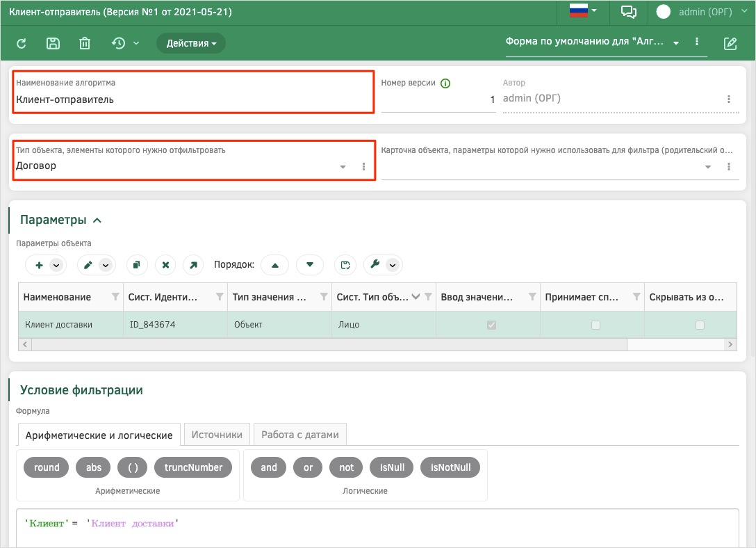Filter the Наименование column

(x=115, y=297)
